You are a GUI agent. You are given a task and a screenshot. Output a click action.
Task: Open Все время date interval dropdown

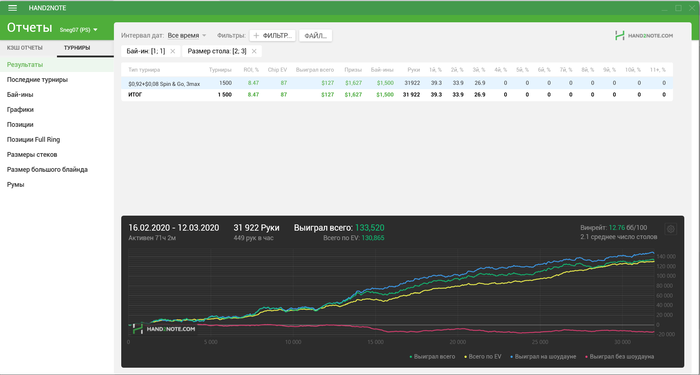(187, 35)
